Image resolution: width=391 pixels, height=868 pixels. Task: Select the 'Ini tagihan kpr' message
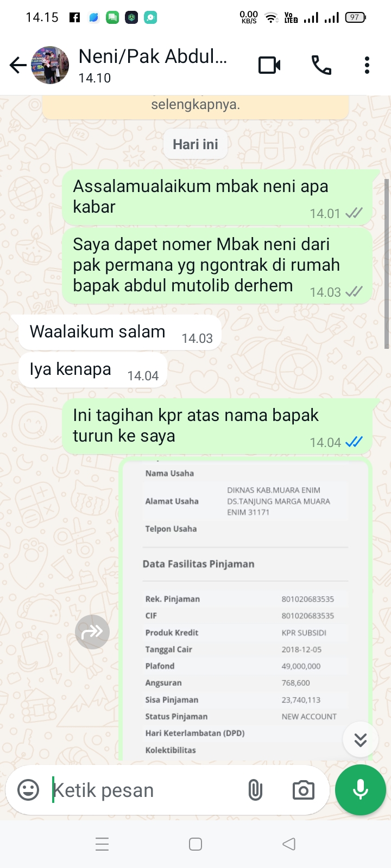click(217, 426)
